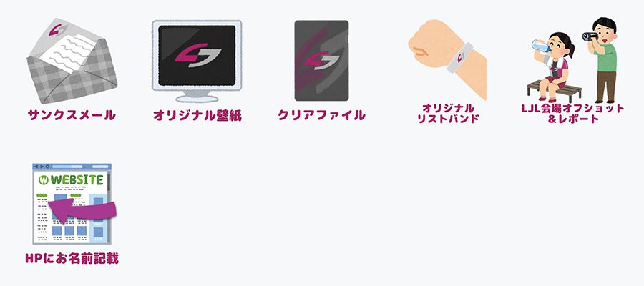Select the クリアファイル text
This screenshot has height=286, width=644.
(321, 115)
